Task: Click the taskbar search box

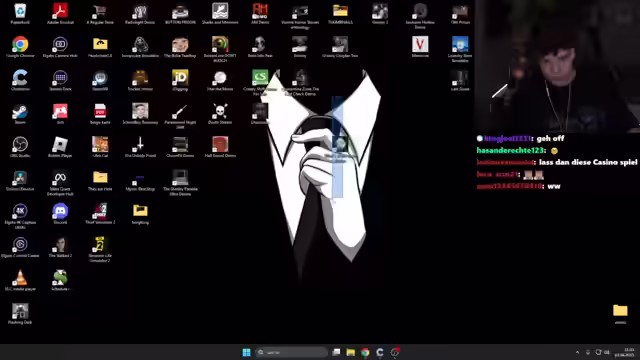Action: pyautogui.click(x=291, y=352)
